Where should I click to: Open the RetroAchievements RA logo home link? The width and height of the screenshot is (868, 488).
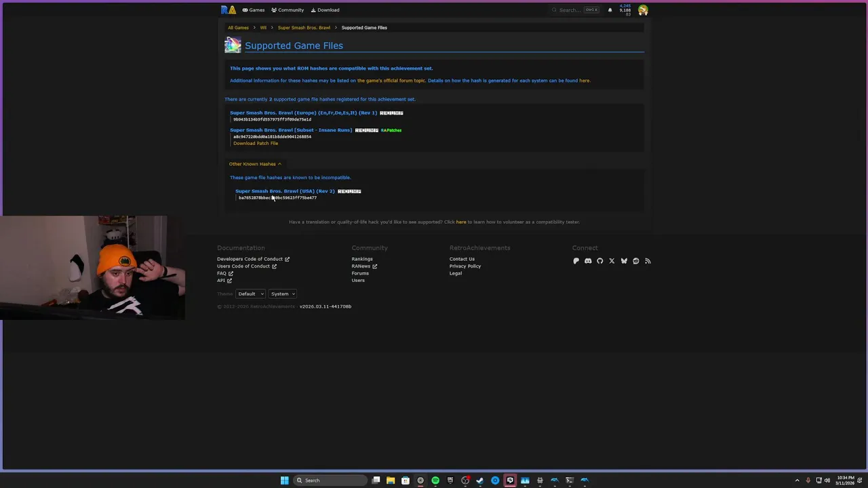(x=229, y=9)
